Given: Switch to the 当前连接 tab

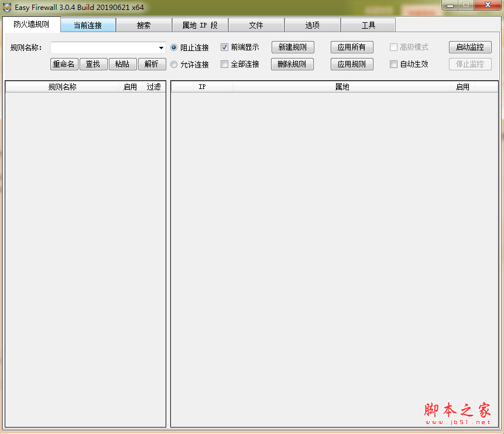Looking at the screenshot, I should click(88, 25).
